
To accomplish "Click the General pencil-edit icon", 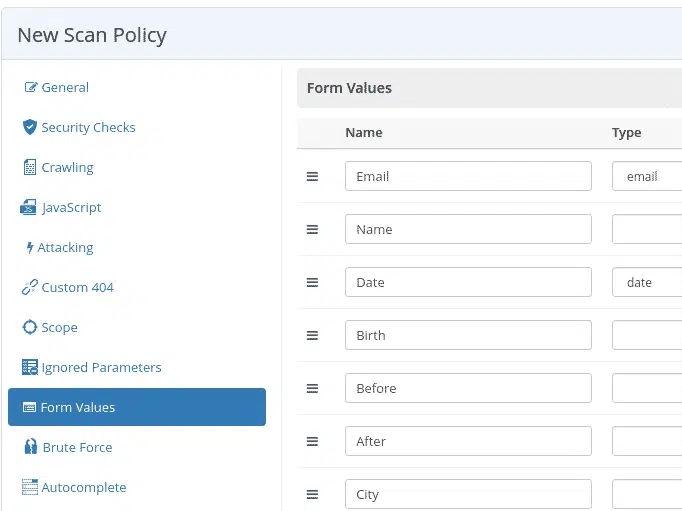I will coord(30,87).
